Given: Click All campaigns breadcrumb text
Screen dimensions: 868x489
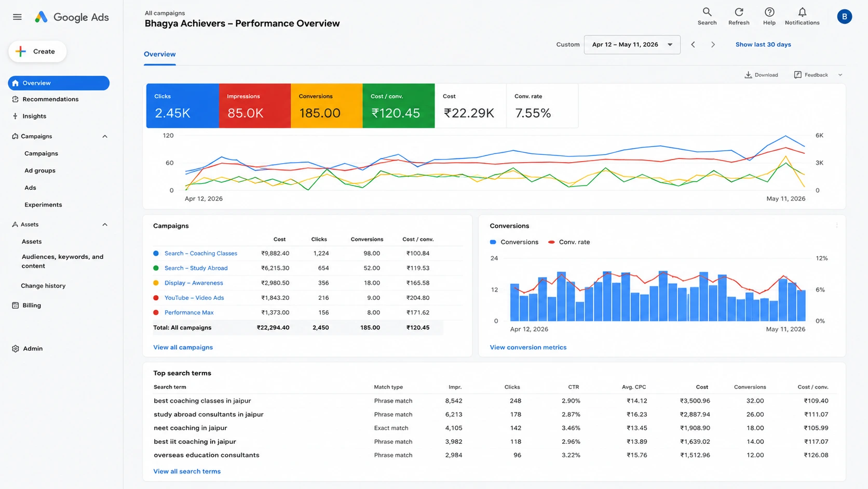Looking at the screenshot, I should coord(165,13).
